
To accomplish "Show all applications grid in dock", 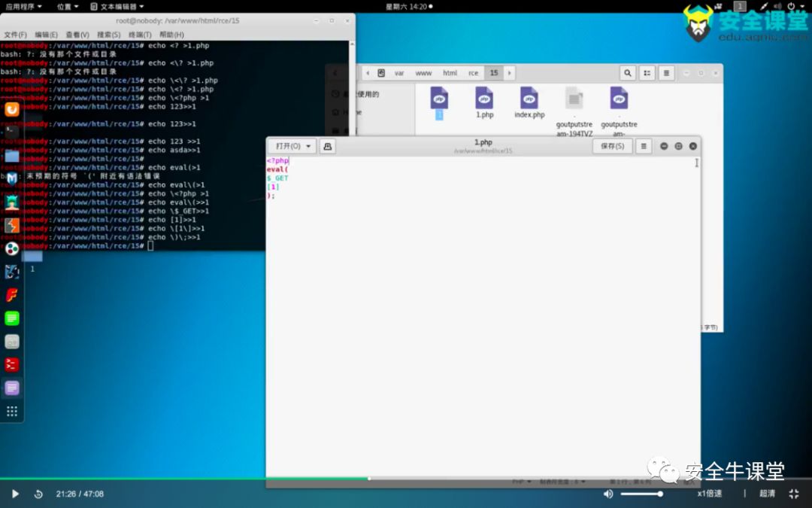I will point(11,412).
